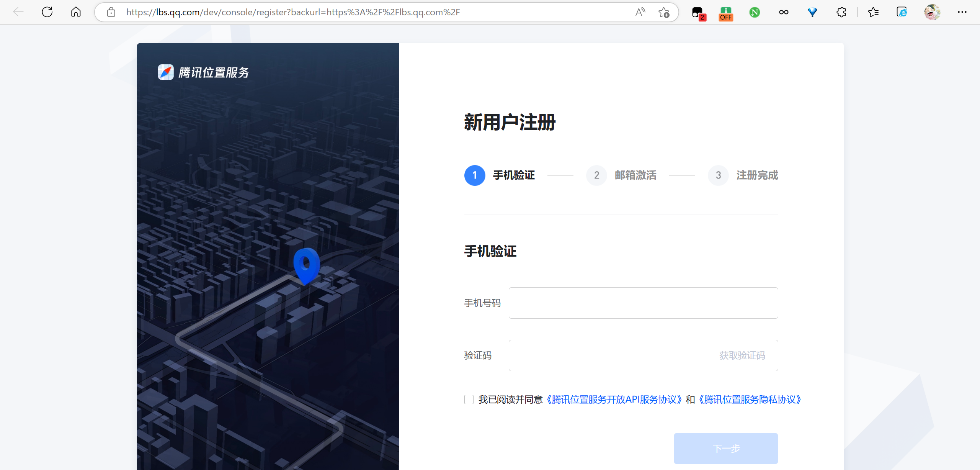Click the extension showing badge 2
The image size is (980, 470).
pos(697,12)
